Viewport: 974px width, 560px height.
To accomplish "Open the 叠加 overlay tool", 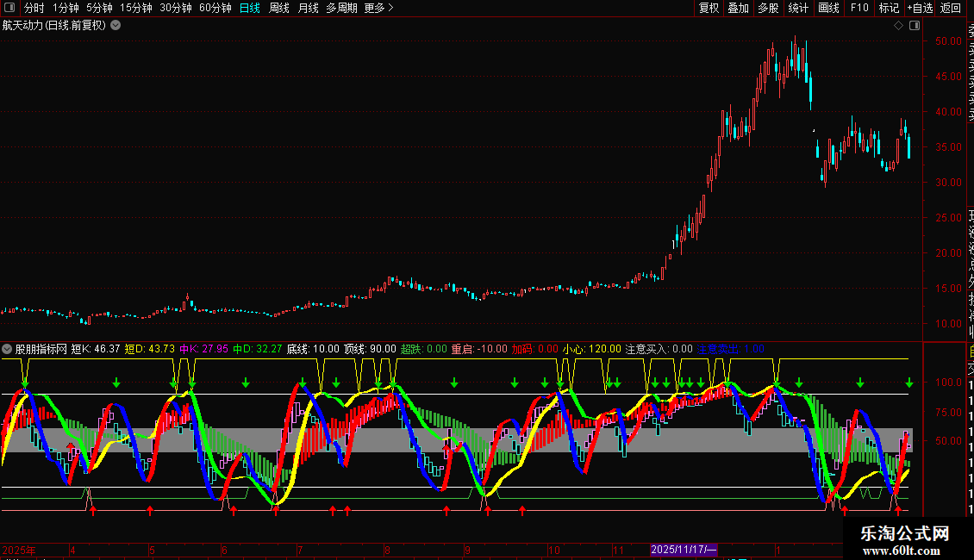I will pos(739,8).
